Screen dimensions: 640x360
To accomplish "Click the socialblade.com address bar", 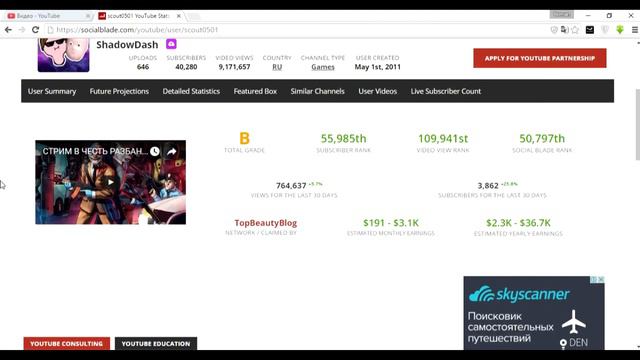I will pos(298,30).
